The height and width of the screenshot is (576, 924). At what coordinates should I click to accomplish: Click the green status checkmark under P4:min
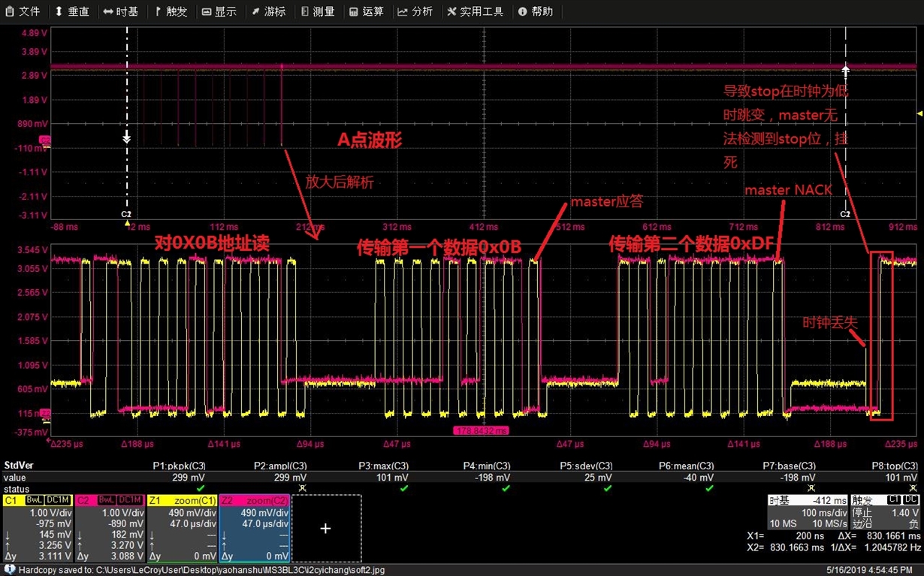tap(506, 489)
